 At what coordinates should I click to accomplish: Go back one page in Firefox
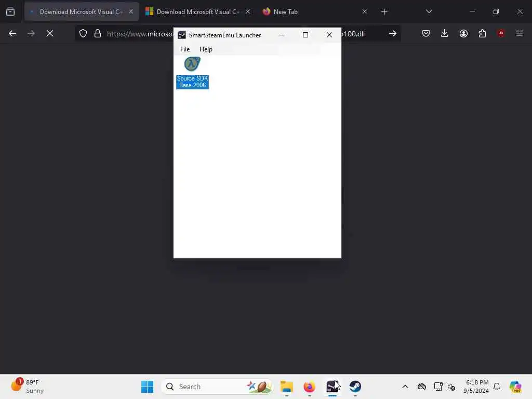point(12,33)
